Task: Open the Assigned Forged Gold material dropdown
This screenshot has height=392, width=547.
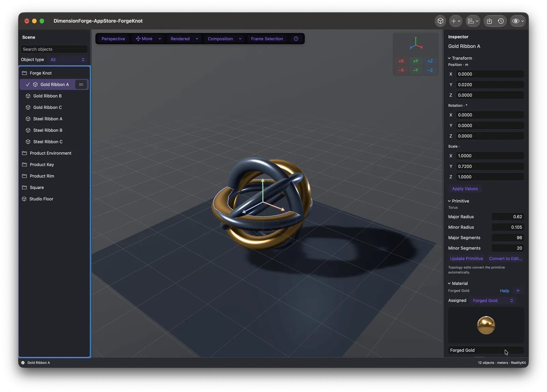Action: pos(493,300)
